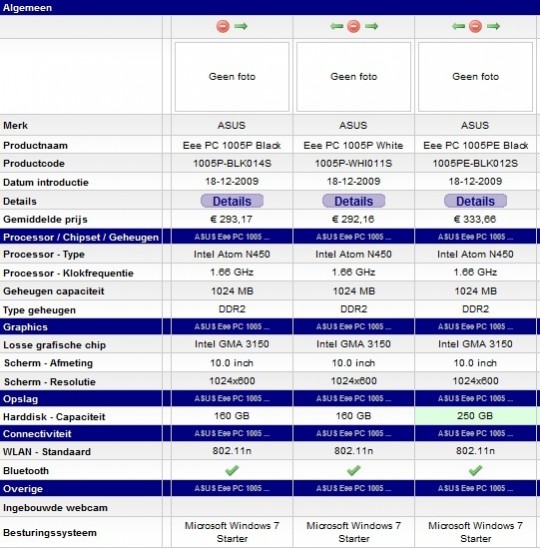Click product code 1005PE-BLK012S
The width and height of the screenshot is (540, 550).
point(475,163)
